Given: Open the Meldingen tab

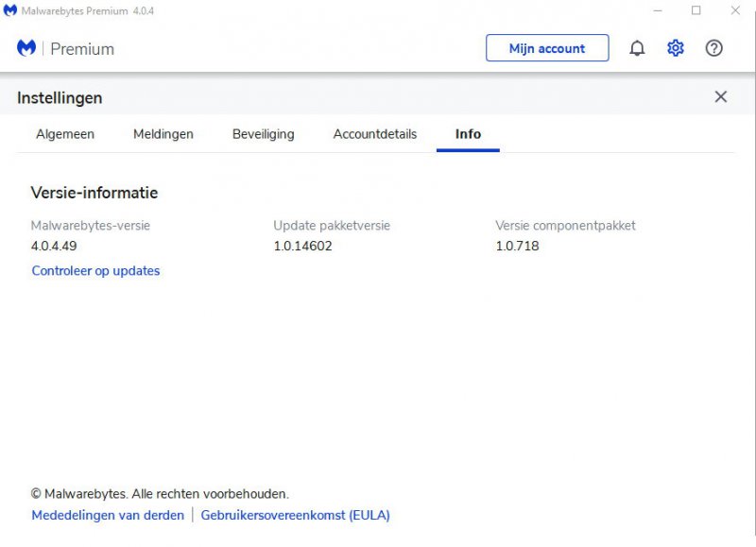Looking at the screenshot, I should [163, 134].
